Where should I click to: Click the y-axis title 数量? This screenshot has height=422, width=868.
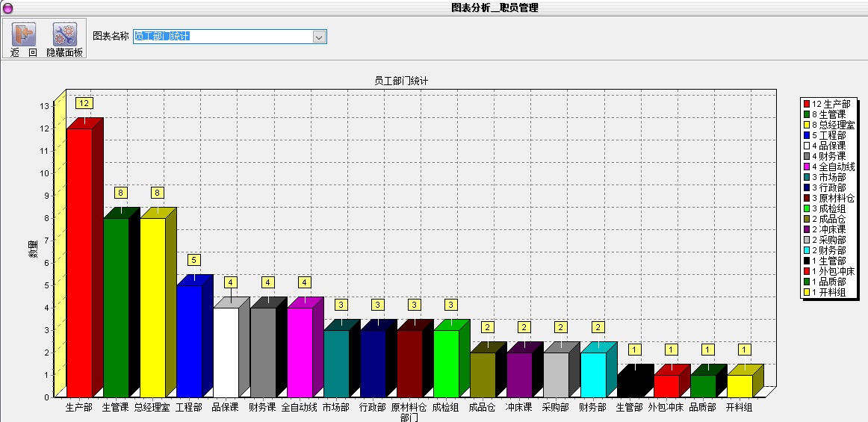click(33, 249)
